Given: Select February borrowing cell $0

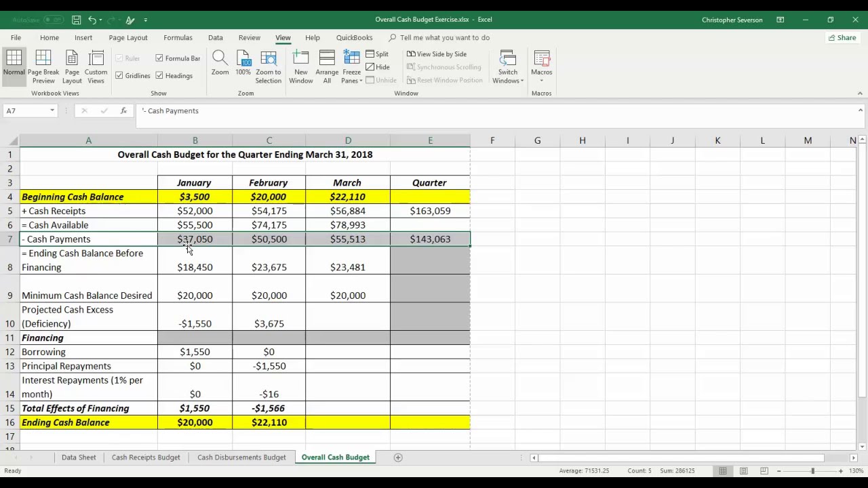Looking at the screenshot, I should click(269, 352).
